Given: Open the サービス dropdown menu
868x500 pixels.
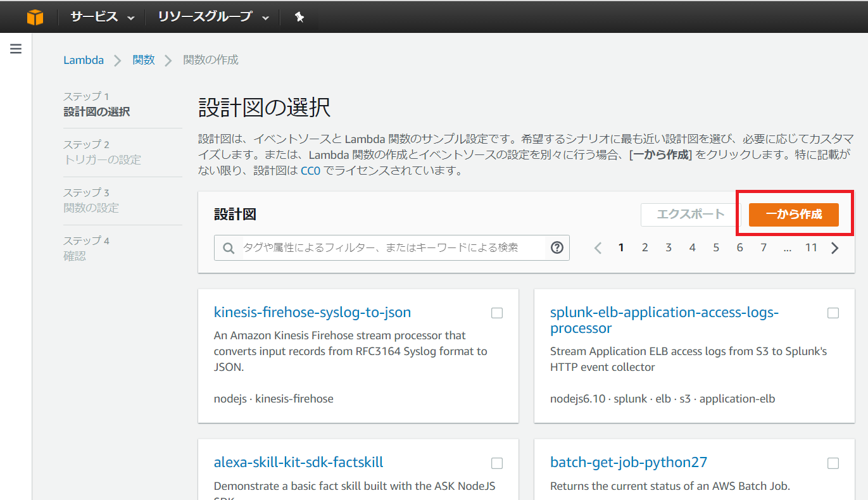Looking at the screenshot, I should [103, 17].
